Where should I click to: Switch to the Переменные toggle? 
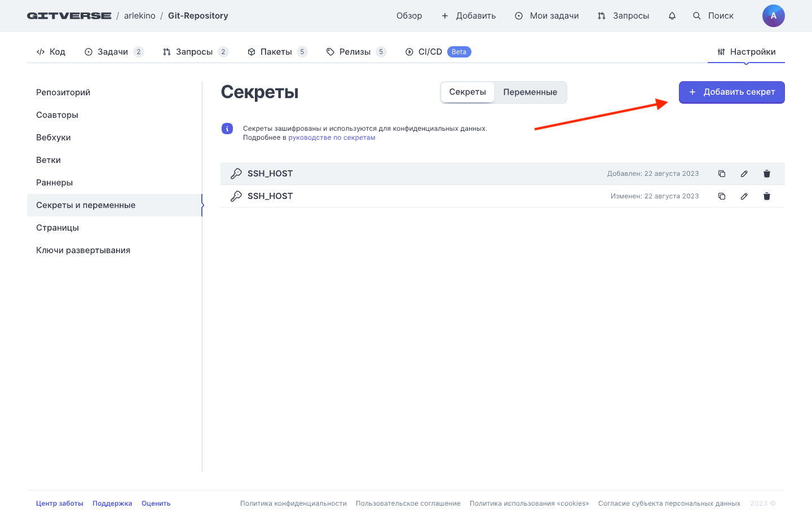530,92
